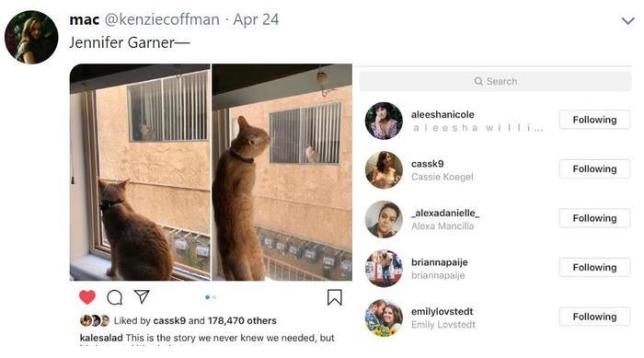This screenshot has width=644, height=358.
Task: Open kalesalad username in caption
Action: 101,338
